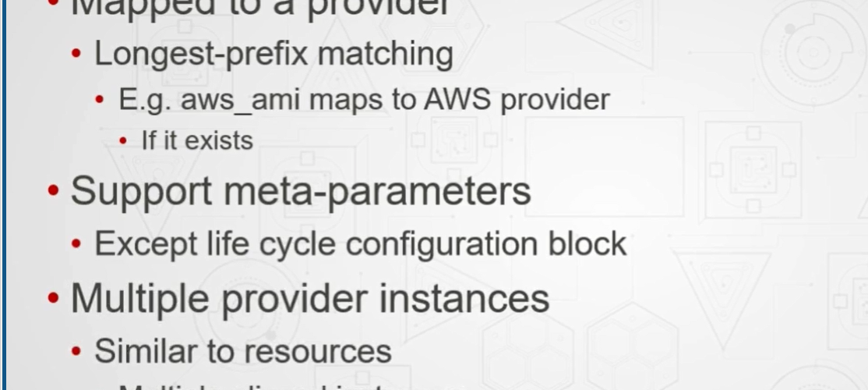
Task: Click the red bullet before 'Support meta-parameters'
Action: tap(54, 190)
